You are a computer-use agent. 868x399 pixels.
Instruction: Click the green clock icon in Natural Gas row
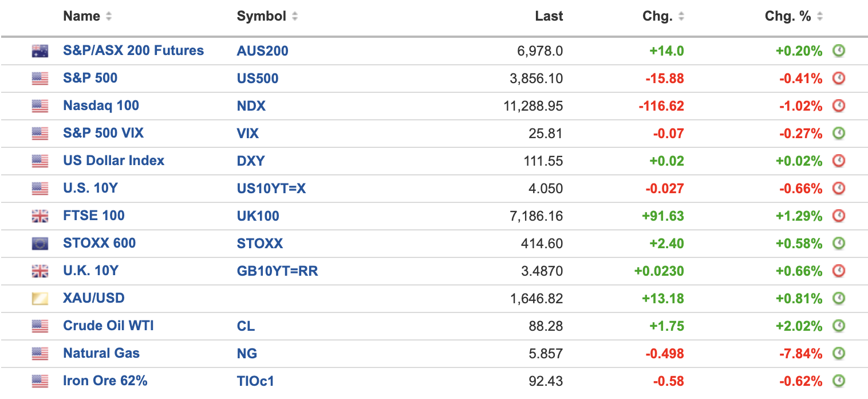click(x=838, y=354)
